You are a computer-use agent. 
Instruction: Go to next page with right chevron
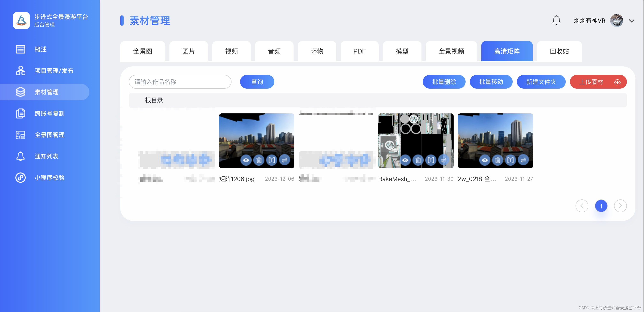[x=620, y=206]
